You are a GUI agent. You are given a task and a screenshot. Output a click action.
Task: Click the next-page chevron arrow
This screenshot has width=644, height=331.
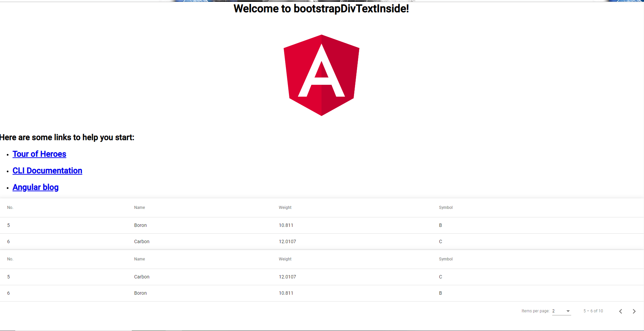click(634, 311)
